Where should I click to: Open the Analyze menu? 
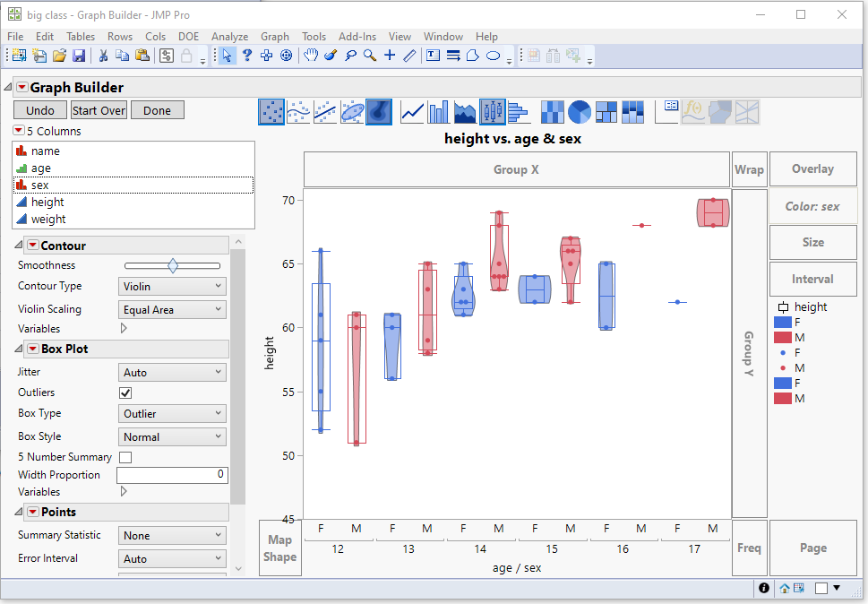click(x=229, y=37)
